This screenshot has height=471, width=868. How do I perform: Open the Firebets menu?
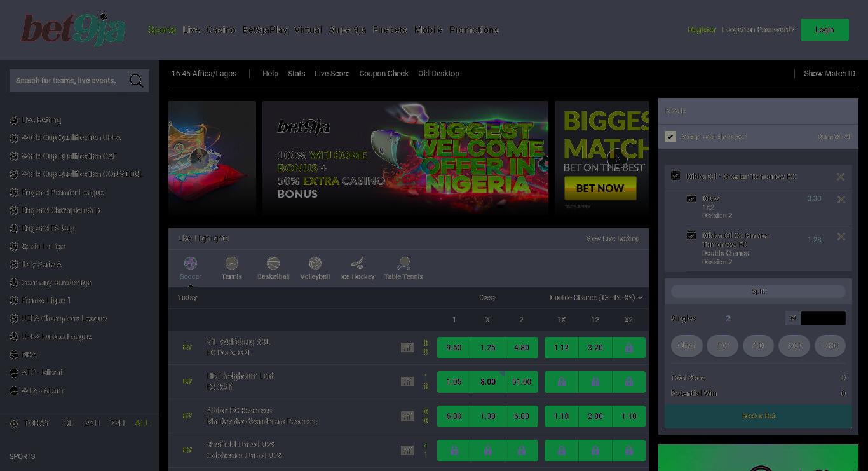(x=390, y=30)
